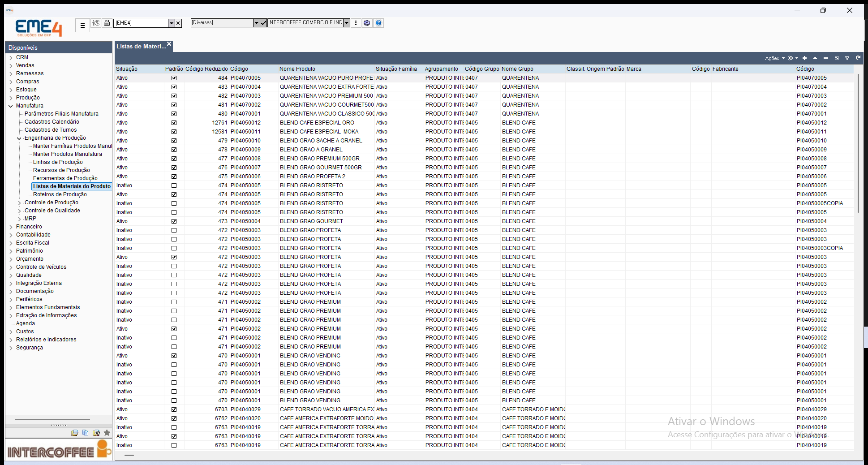Click the checkmark confirm button beside Diversas

(x=263, y=23)
